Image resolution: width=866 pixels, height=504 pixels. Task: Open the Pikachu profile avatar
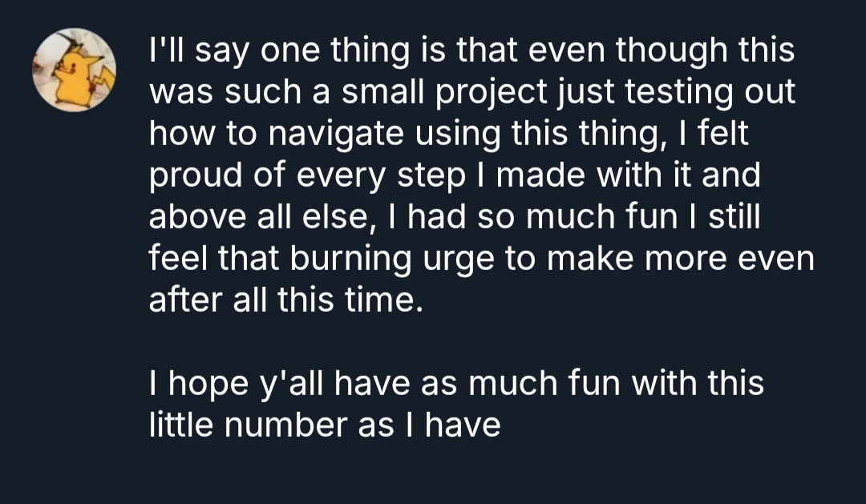click(x=74, y=71)
